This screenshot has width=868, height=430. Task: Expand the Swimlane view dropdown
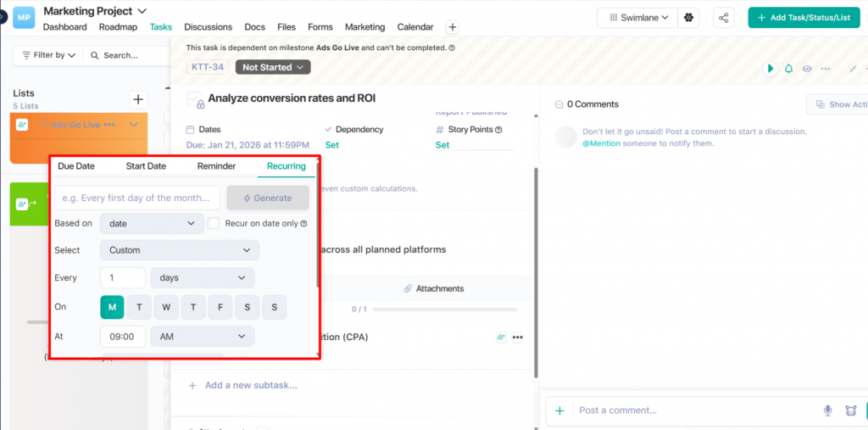[637, 17]
